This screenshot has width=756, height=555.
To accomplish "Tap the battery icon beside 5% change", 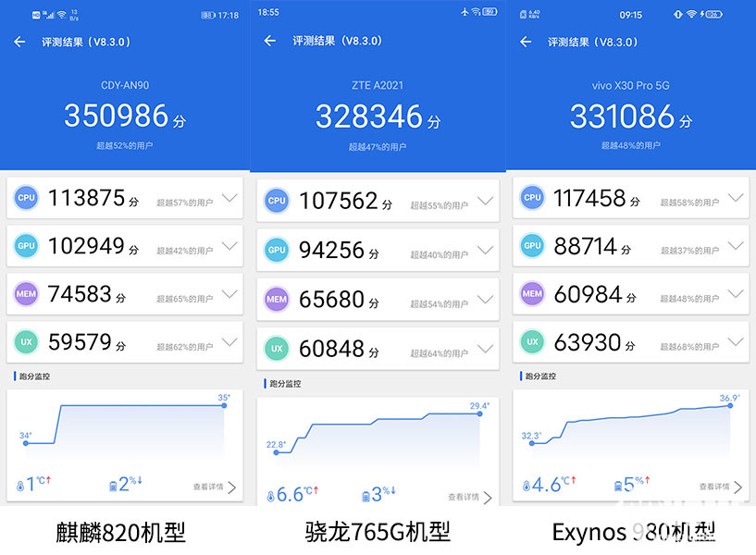I will click(617, 487).
